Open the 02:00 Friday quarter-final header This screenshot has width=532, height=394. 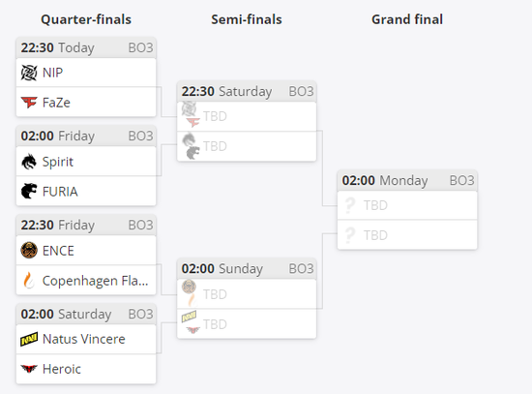[x=86, y=136]
